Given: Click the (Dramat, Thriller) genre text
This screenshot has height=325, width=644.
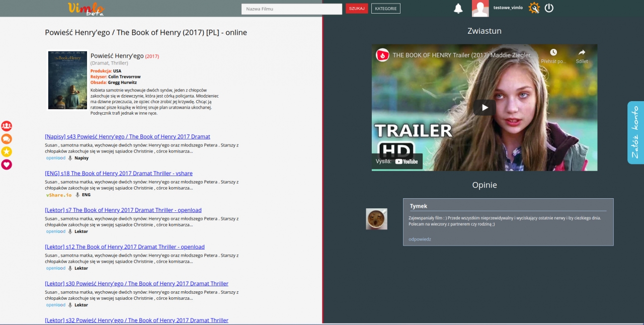Looking at the screenshot, I should (x=109, y=63).
